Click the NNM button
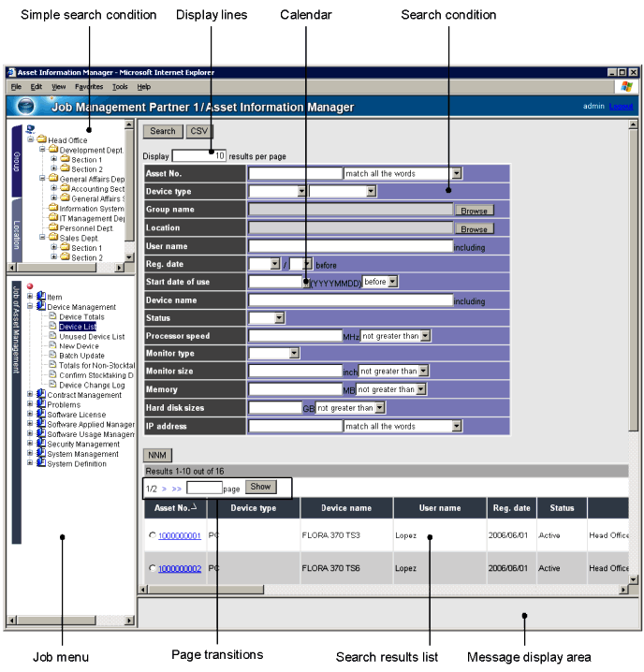This screenshot has height=672, width=644. (157, 455)
